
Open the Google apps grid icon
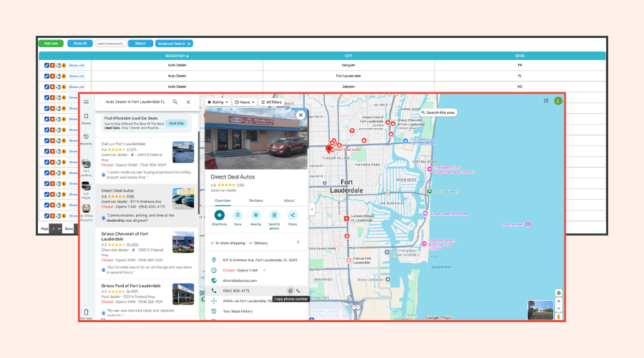coord(546,101)
